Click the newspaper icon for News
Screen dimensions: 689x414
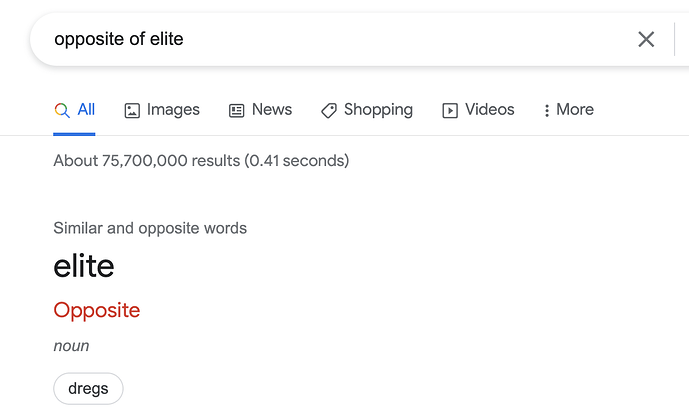click(x=237, y=110)
